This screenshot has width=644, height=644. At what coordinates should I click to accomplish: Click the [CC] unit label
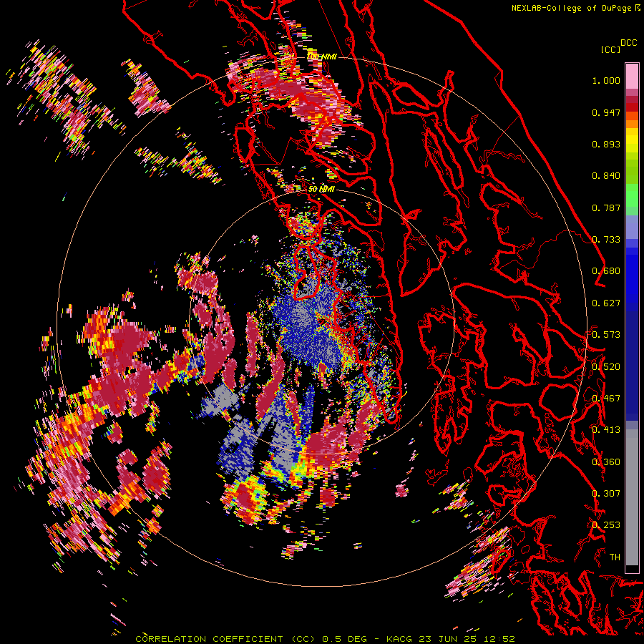click(x=610, y=49)
